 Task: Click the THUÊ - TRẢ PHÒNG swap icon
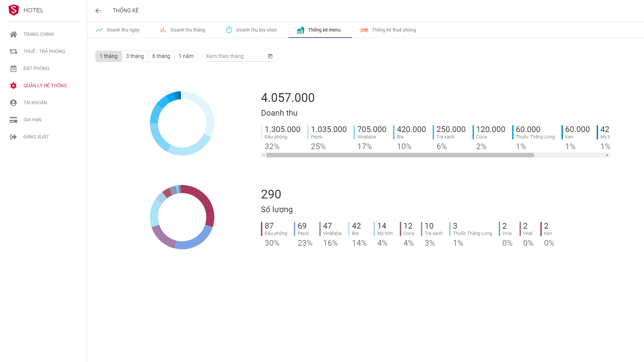click(x=13, y=51)
